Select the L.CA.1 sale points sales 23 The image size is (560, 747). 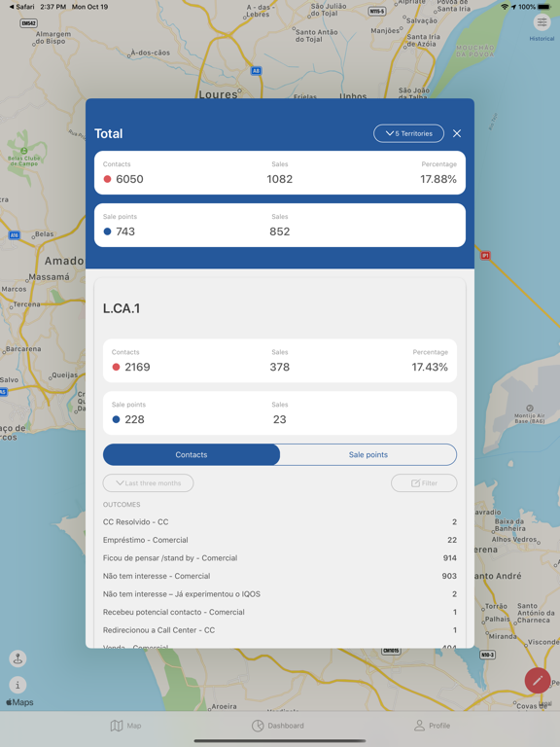click(280, 419)
